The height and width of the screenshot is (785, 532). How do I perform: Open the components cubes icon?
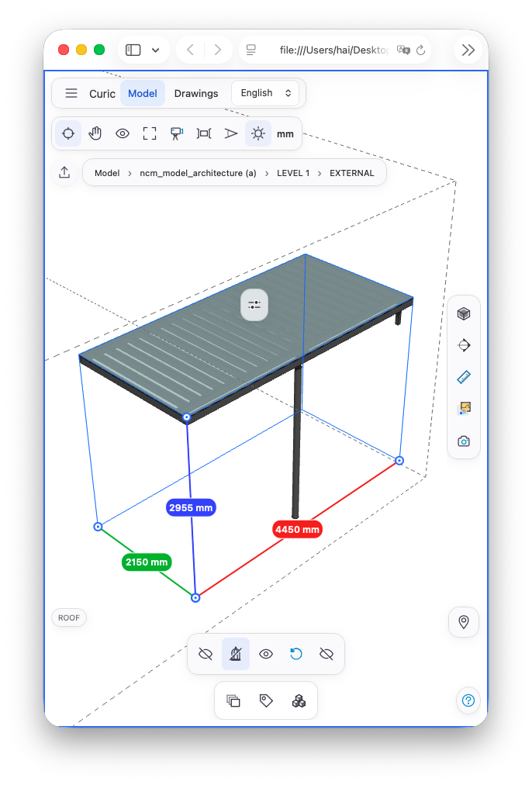tap(299, 701)
